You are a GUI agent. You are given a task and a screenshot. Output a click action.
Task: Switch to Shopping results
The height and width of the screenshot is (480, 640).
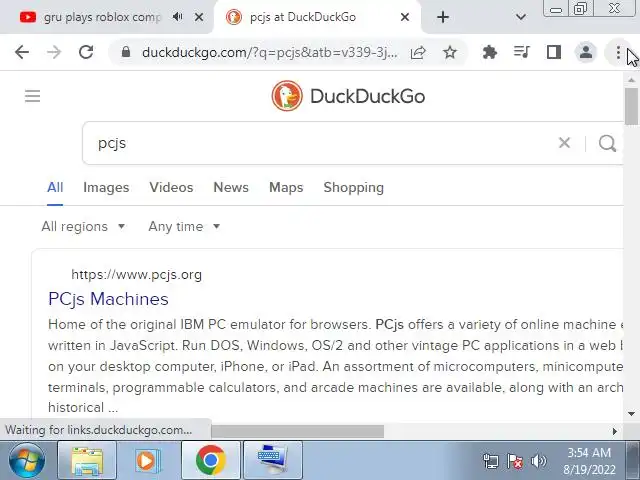pyautogui.click(x=354, y=188)
